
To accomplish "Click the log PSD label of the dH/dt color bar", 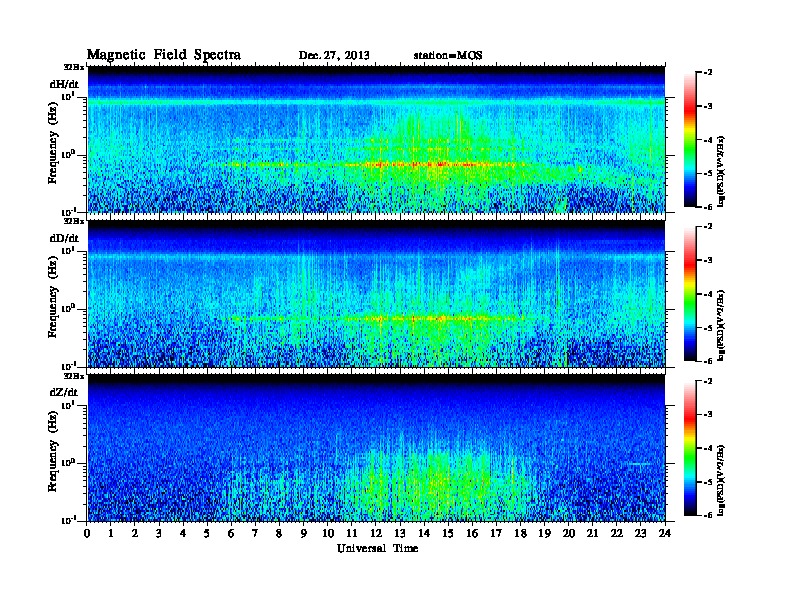I will coord(722,171).
